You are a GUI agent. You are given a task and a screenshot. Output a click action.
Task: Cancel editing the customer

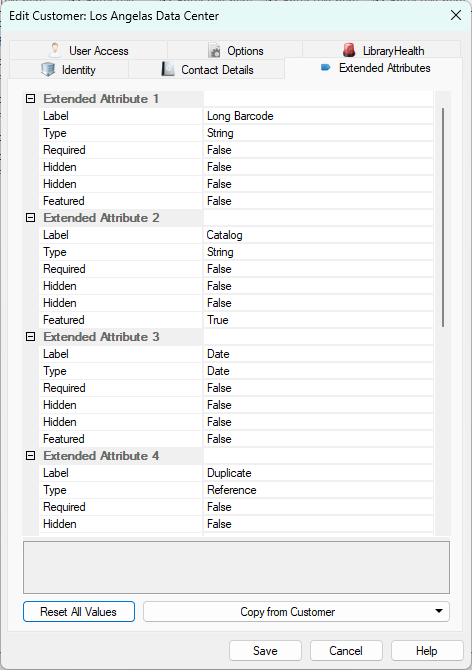346,650
